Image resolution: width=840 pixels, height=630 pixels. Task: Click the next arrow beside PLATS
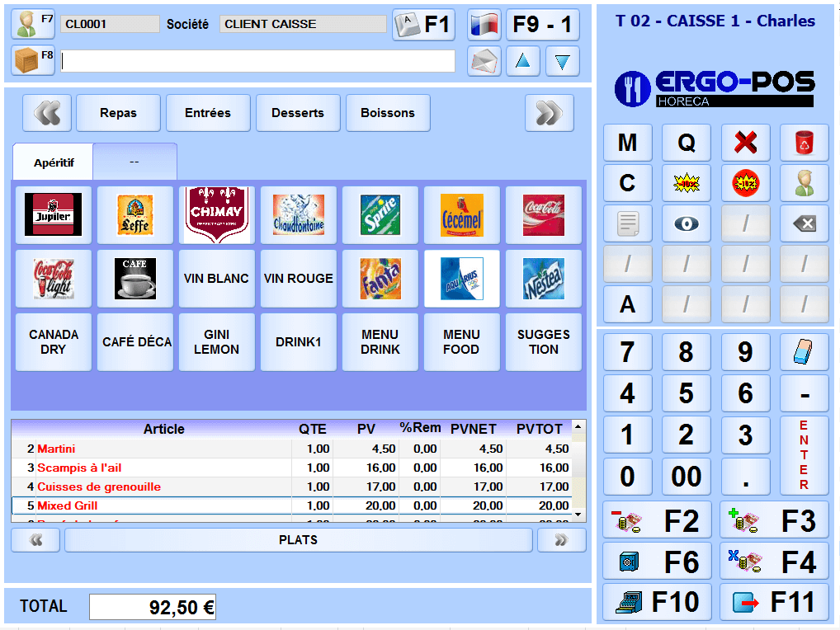click(561, 540)
